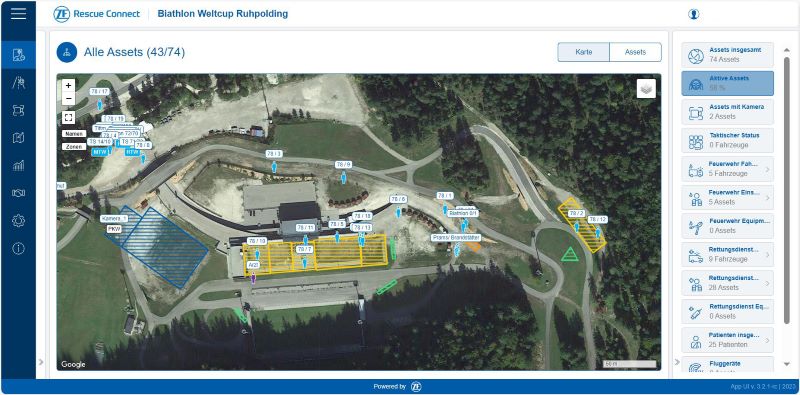Click the yellow hatched zone near 78 / 2
Viewport: 800px width, 395px height.
[582, 225]
